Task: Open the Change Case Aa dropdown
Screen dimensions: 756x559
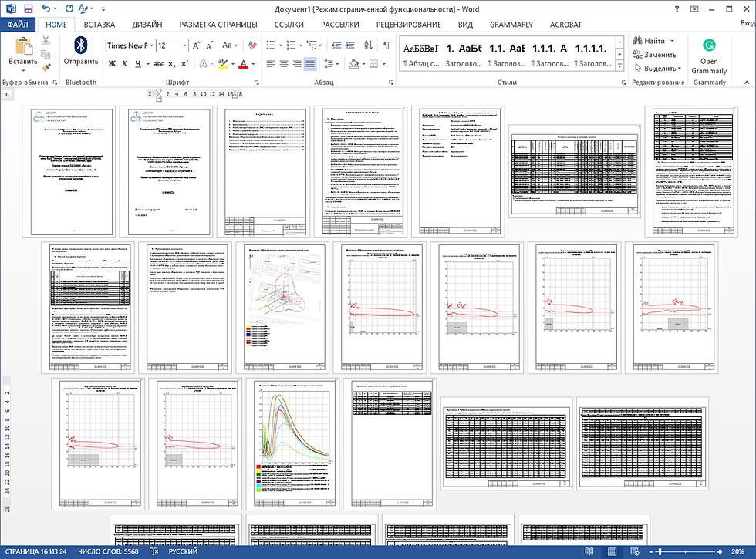Action: 230,45
